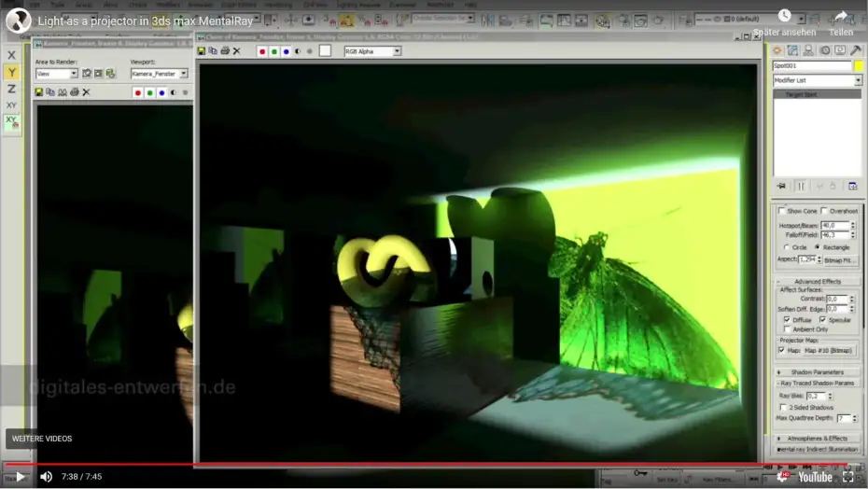Toggle blue channel in front render window
The image size is (868, 489).
point(287,51)
